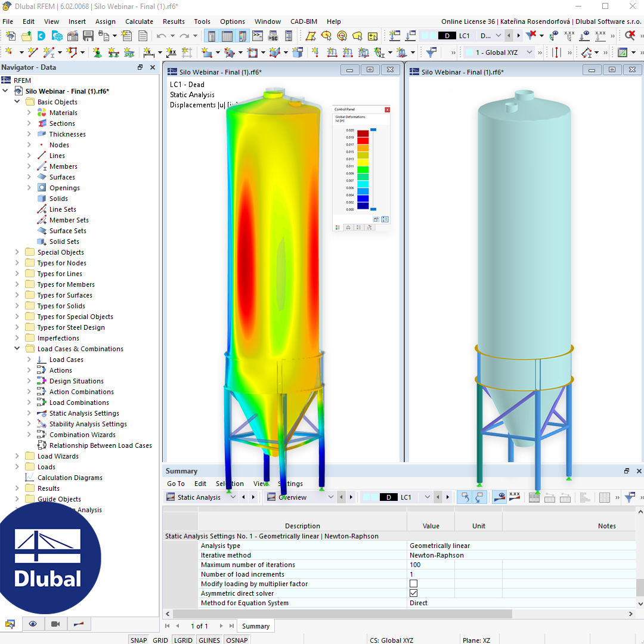644x644 pixels.
Task: Toggle the results Control Panel toolbar button
Action: 243,36
